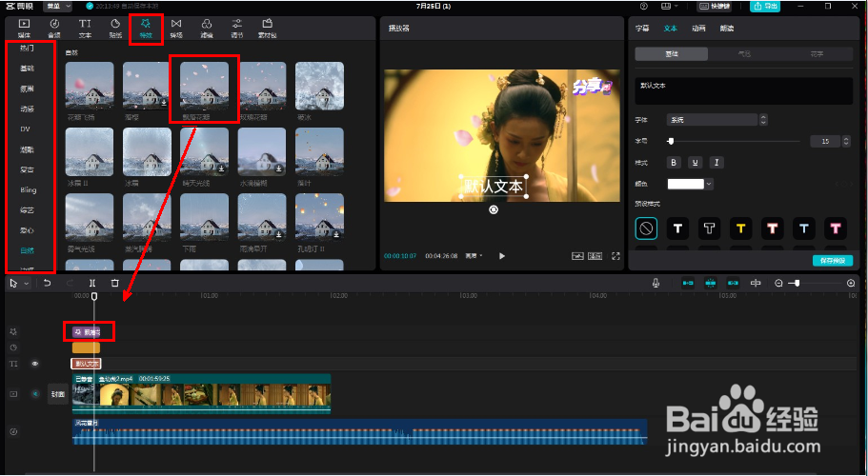The width and height of the screenshot is (868, 476).
Task: Open the 菜单 menu dropdown
Action: tap(57, 6)
